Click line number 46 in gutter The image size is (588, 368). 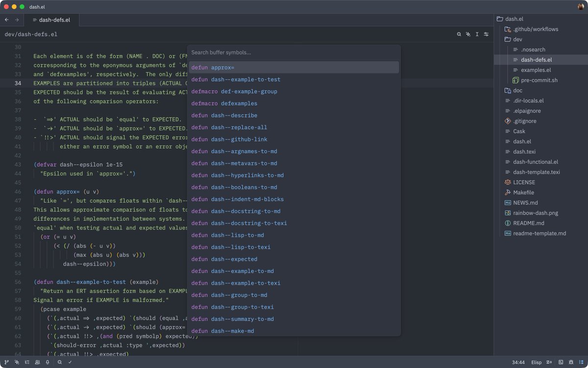point(18,191)
